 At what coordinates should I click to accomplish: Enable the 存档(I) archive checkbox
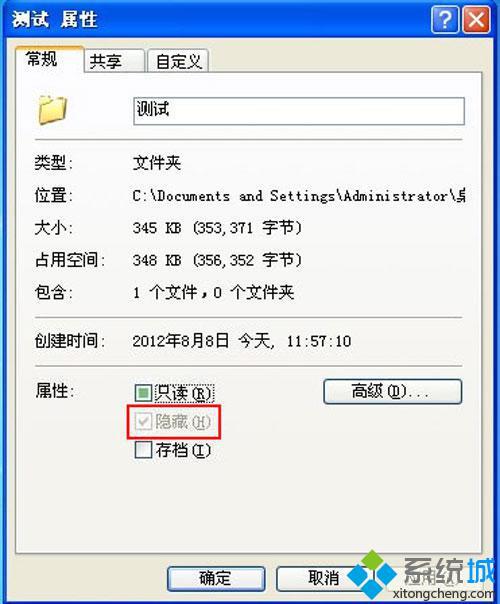pyautogui.click(x=143, y=450)
